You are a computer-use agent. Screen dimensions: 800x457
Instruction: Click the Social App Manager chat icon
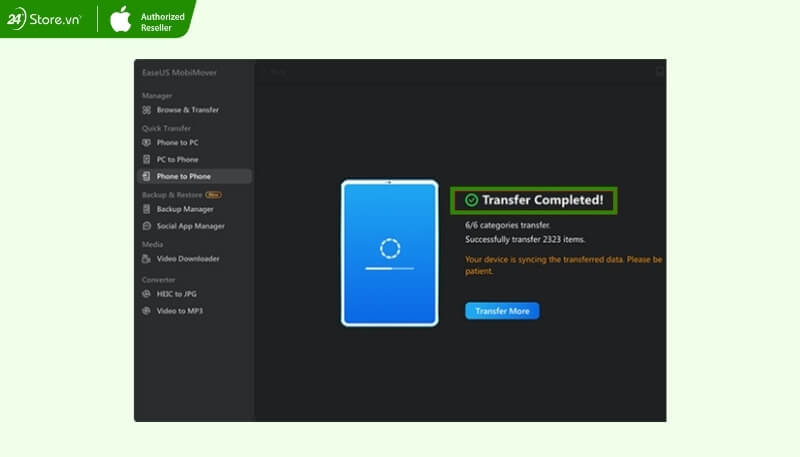pos(147,226)
